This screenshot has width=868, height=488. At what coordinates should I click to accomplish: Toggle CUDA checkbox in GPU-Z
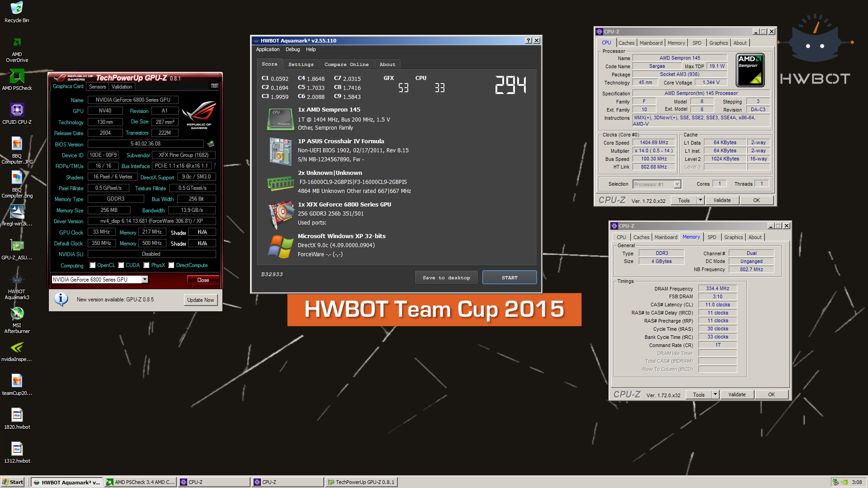click(121, 265)
